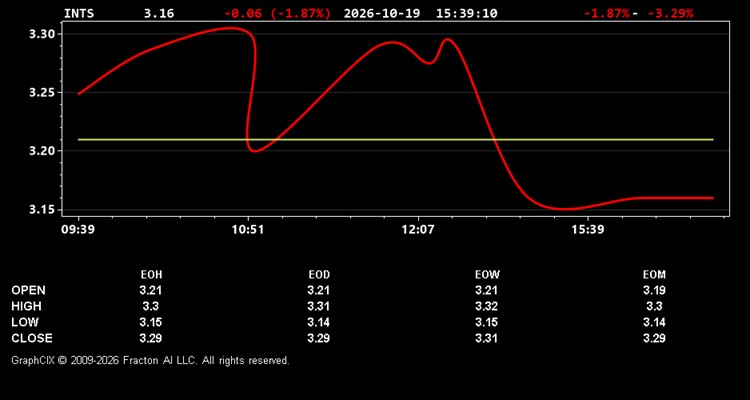
Task: Click the -1.87% value at top right
Action: click(607, 13)
